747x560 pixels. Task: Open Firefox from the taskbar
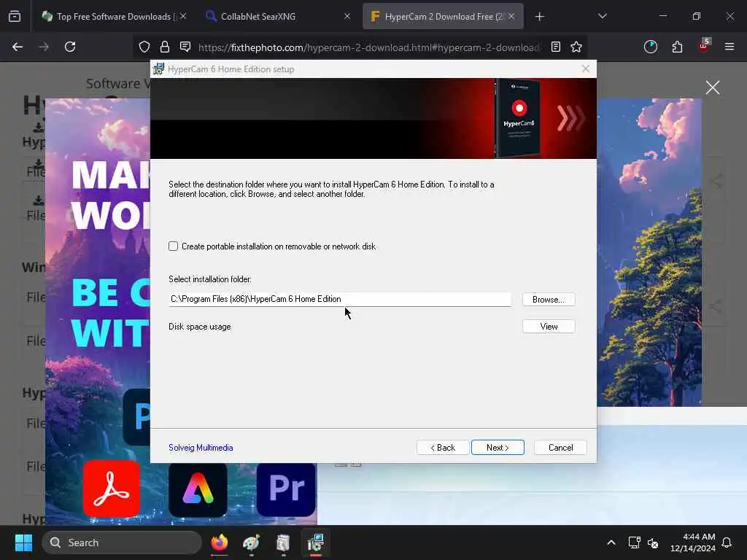(219, 542)
